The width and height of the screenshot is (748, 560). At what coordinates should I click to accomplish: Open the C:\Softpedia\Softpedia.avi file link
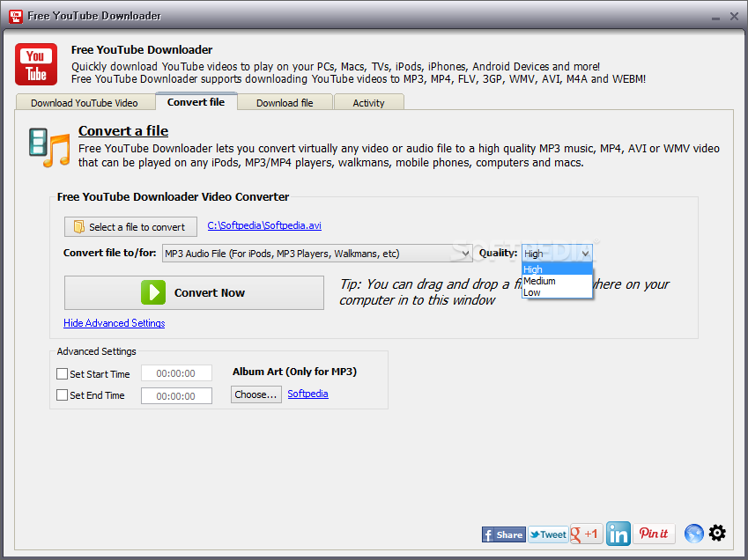pyautogui.click(x=264, y=225)
